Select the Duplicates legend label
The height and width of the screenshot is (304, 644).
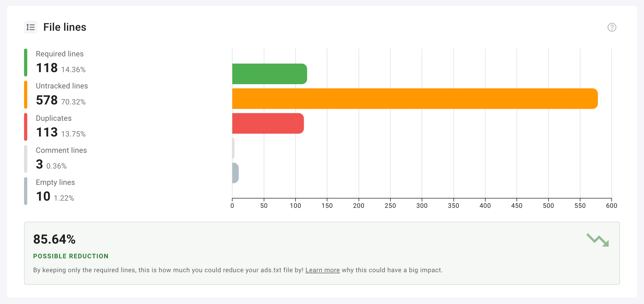[54, 118]
